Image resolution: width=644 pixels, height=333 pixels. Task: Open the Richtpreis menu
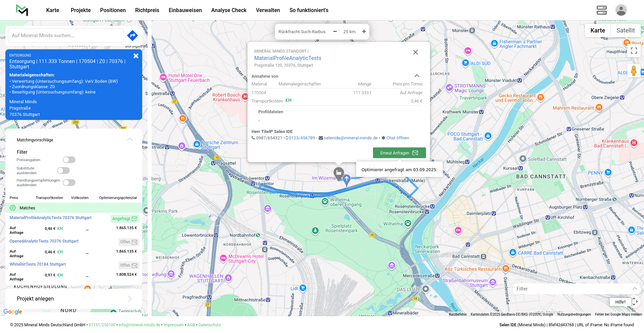(147, 10)
